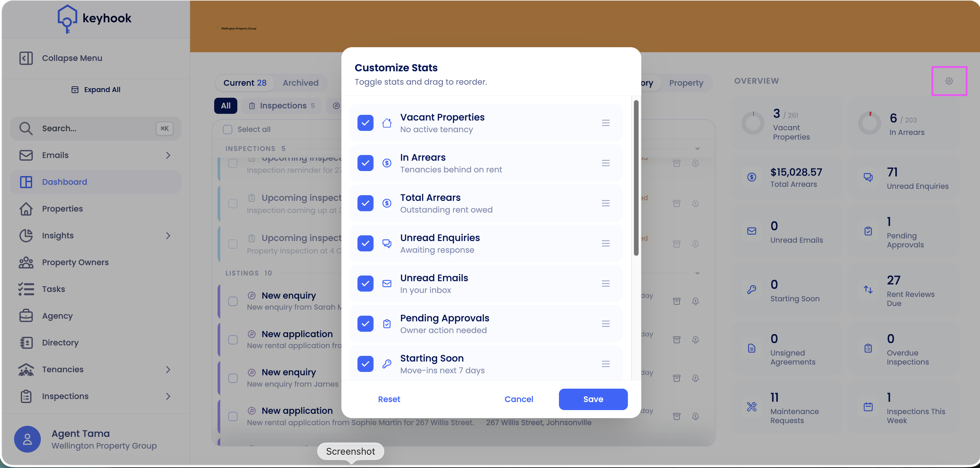980x468 pixels.
Task: Click the archive icon on the first New enquiry row
Action: pyautogui.click(x=676, y=301)
